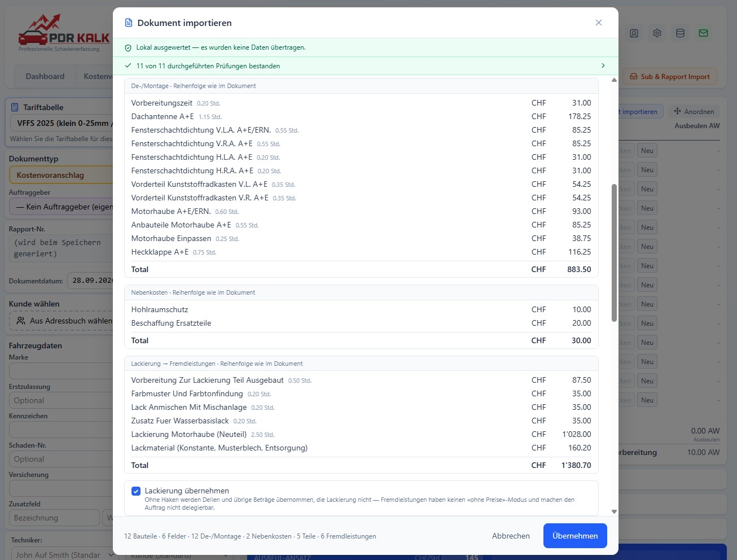The width and height of the screenshot is (737, 560).
Task: Cancel import with Abbrechen
Action: pos(511,536)
